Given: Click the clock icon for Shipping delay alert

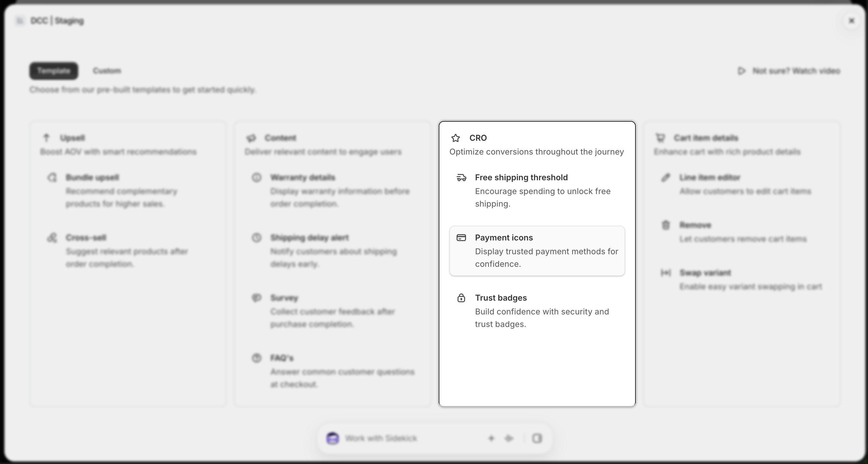Looking at the screenshot, I should [257, 238].
